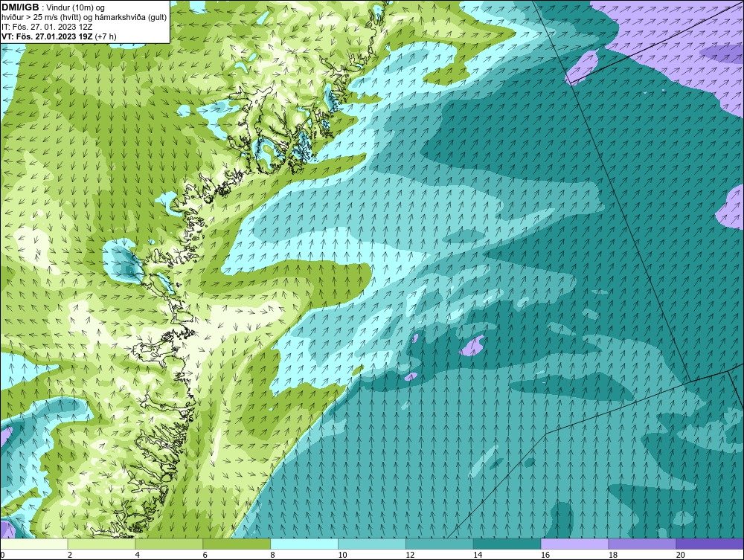Click the light lavender 16–18 m/s legend swatch
The height and width of the screenshot is (560, 744).
click(x=574, y=544)
